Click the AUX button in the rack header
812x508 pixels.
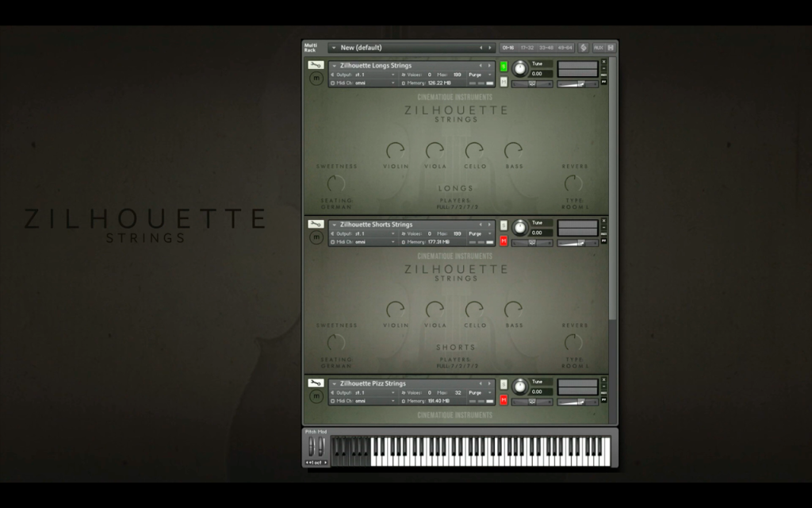(x=598, y=48)
